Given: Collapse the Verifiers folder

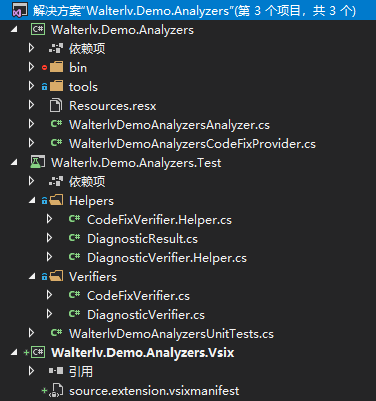Looking at the screenshot, I should tap(32, 277).
